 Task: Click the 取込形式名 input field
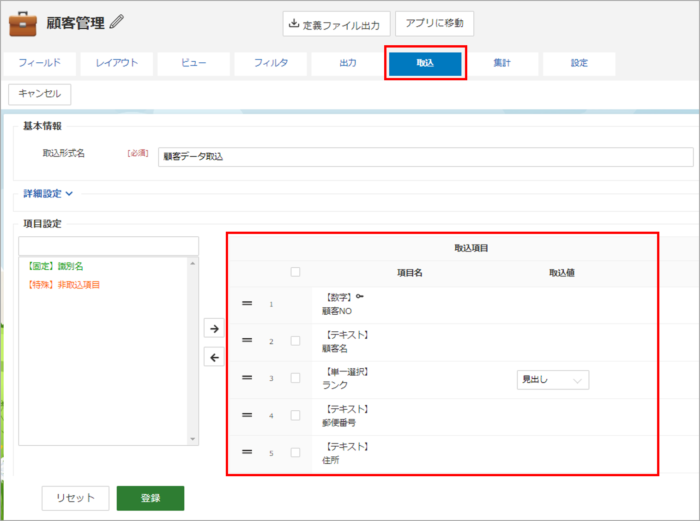tap(425, 157)
